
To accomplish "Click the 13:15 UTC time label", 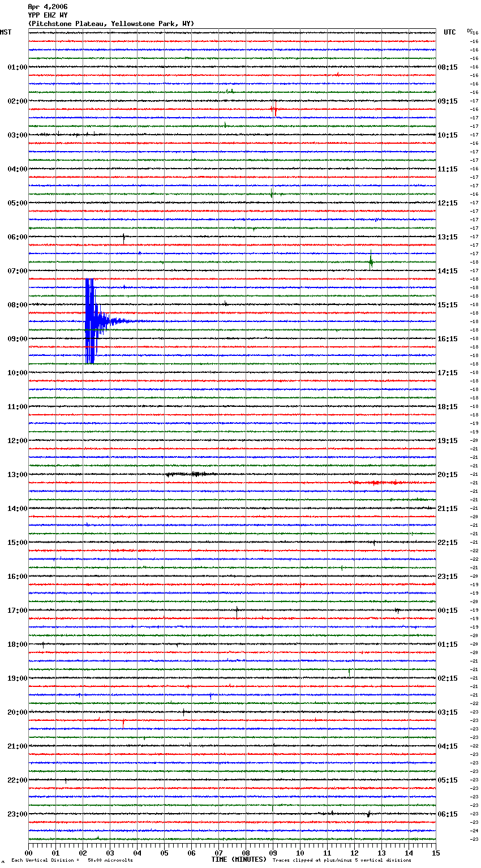I will [x=448, y=237].
